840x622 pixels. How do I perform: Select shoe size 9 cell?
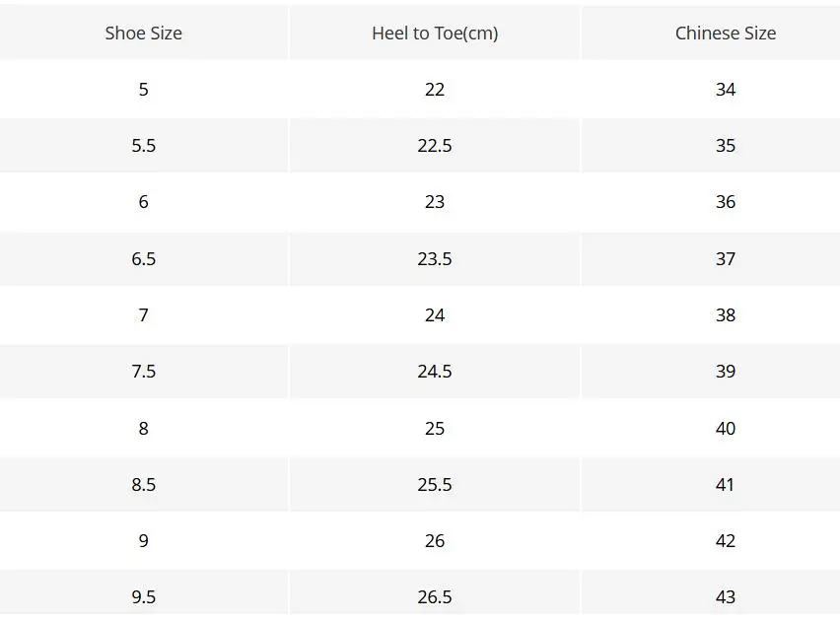pos(144,541)
